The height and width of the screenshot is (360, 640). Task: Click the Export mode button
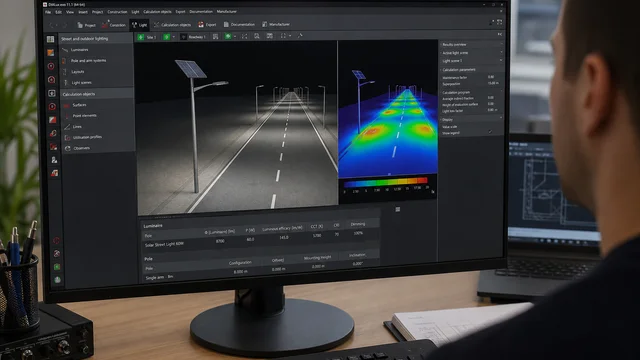(207, 24)
